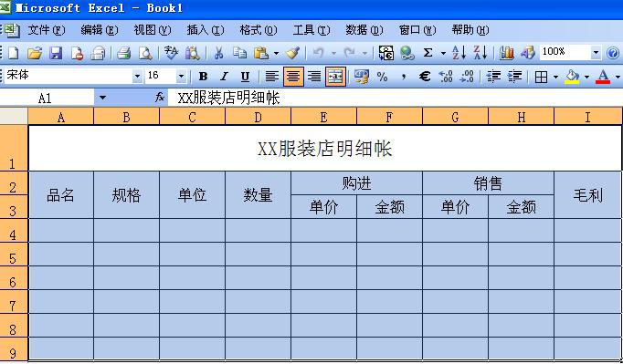The height and width of the screenshot is (364, 623).
Task: Run spelling check
Action: pyautogui.click(x=171, y=53)
